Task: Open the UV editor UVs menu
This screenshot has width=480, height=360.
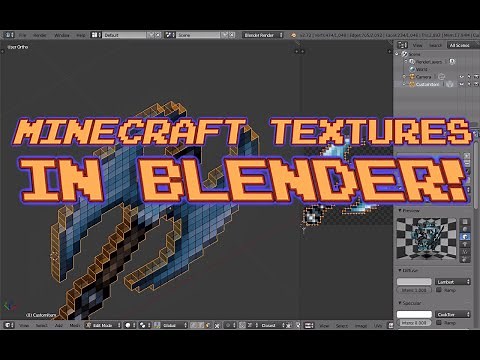Action: (x=378, y=325)
